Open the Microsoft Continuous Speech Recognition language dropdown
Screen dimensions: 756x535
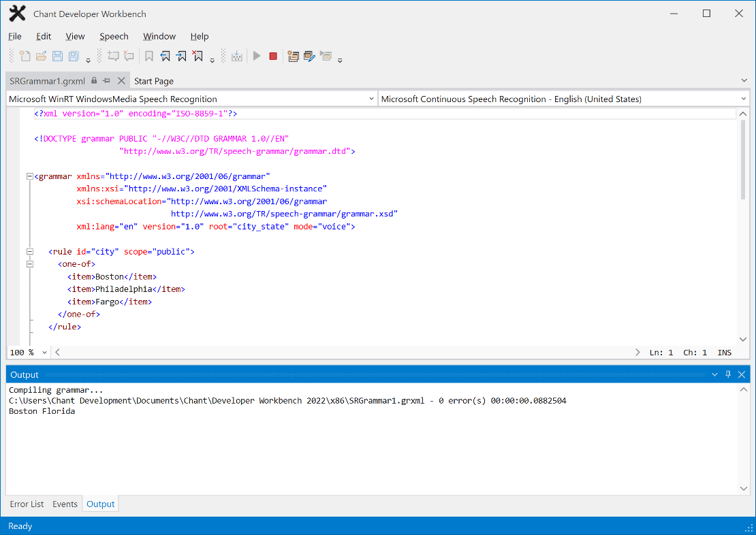pos(564,99)
